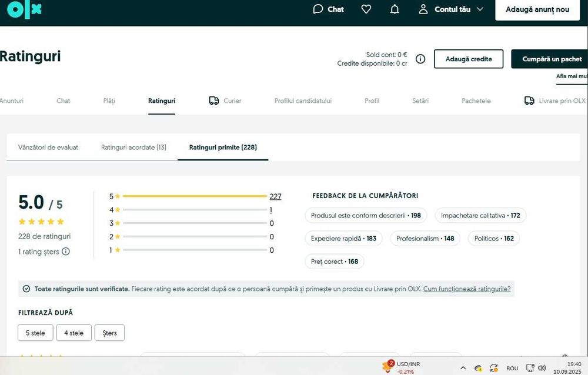Click the info icon next to 1 rating șters
Image resolution: width=588 pixels, height=375 pixels.
click(x=66, y=251)
